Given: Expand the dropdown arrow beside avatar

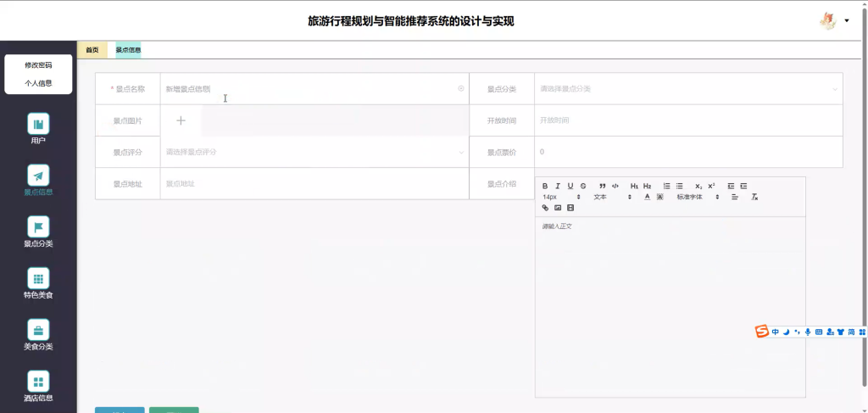Looking at the screenshot, I should point(847,21).
